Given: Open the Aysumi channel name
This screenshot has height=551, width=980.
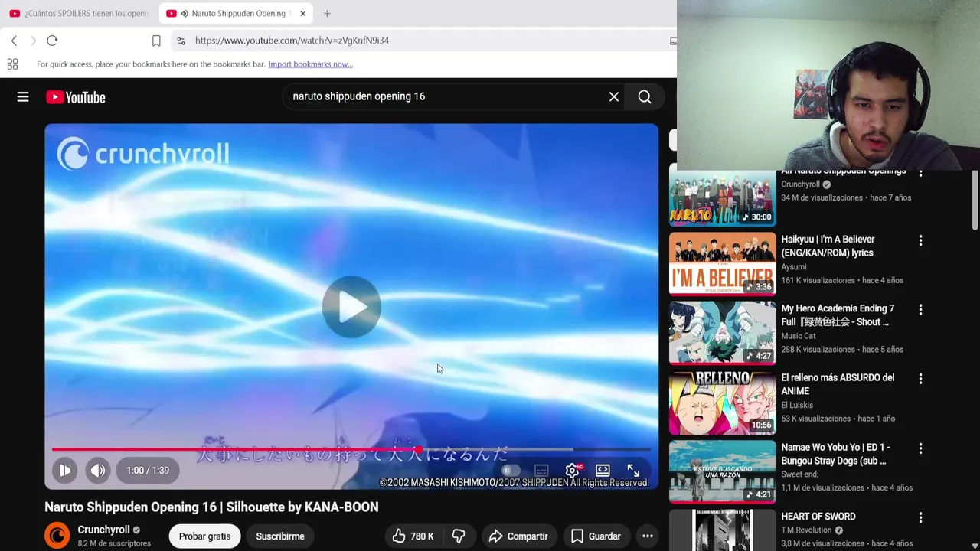Looking at the screenshot, I should (794, 267).
